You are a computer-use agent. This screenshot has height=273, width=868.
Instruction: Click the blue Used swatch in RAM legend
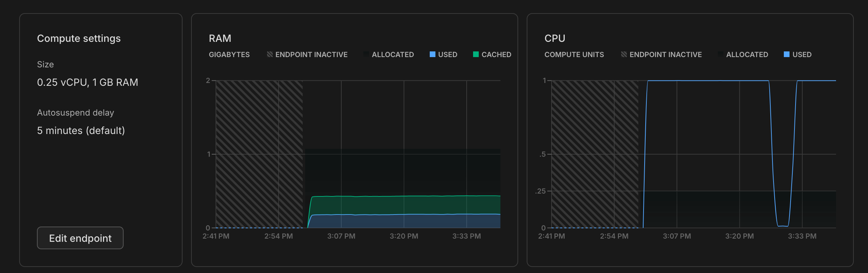(433, 54)
